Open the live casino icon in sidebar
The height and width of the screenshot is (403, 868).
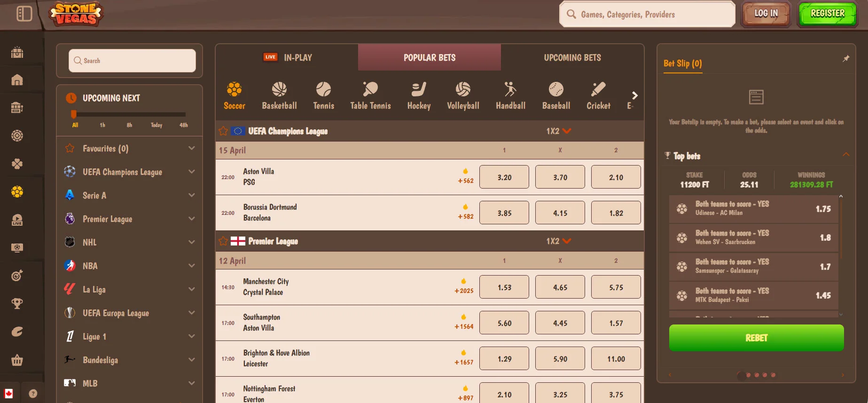pyautogui.click(x=17, y=220)
